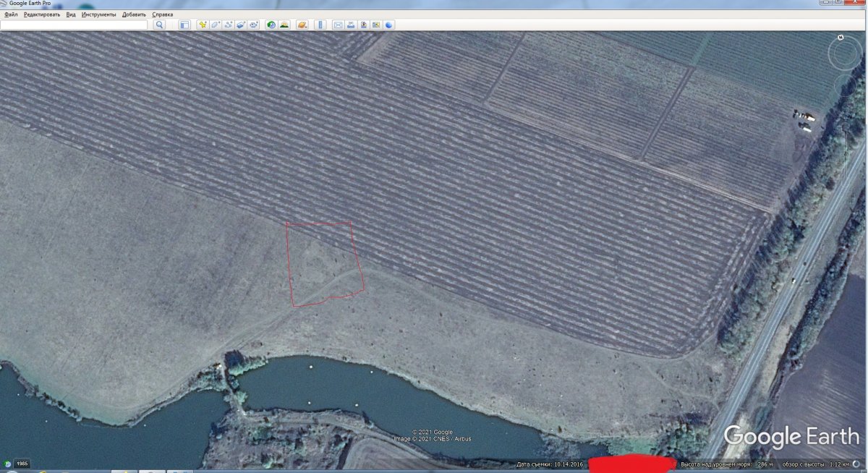The height and width of the screenshot is (473, 868).
Task: Open the Инструменты menu
Action: coord(98,14)
